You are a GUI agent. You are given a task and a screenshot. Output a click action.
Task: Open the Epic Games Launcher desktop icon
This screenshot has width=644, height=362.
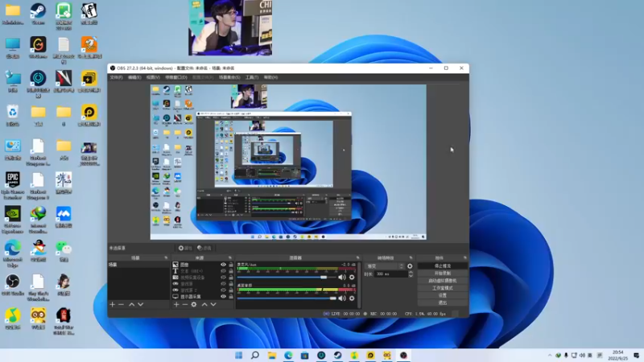point(13,186)
